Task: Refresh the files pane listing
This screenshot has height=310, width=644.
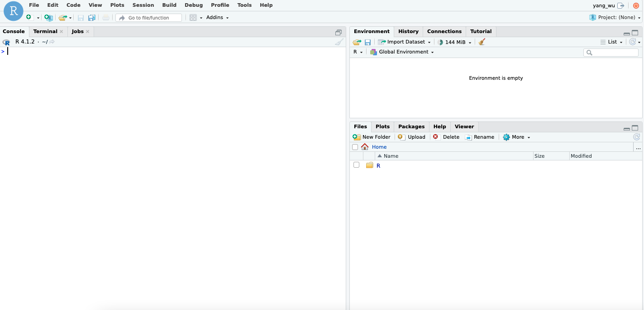Action: tap(636, 137)
